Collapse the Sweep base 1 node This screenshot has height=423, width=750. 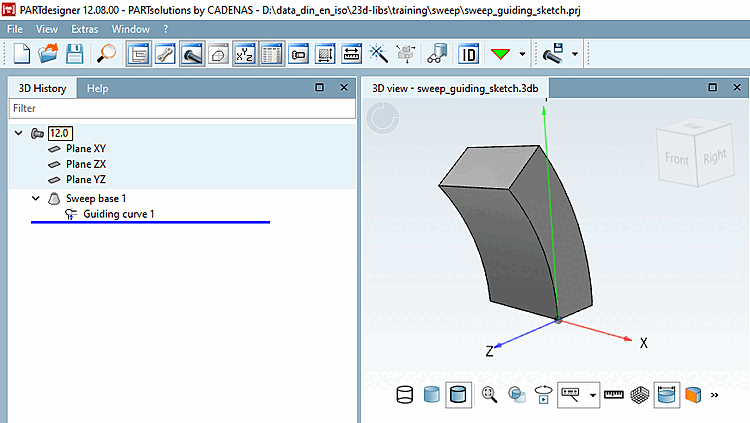tap(36, 198)
